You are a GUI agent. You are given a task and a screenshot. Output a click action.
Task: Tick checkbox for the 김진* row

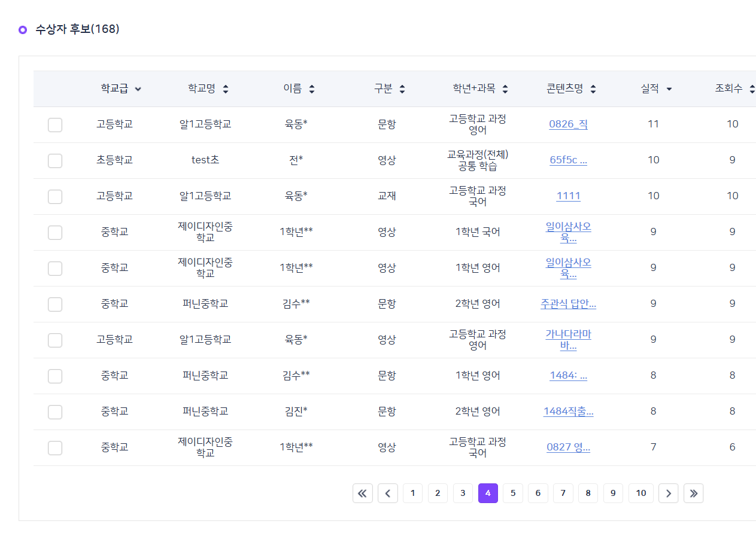coord(55,412)
